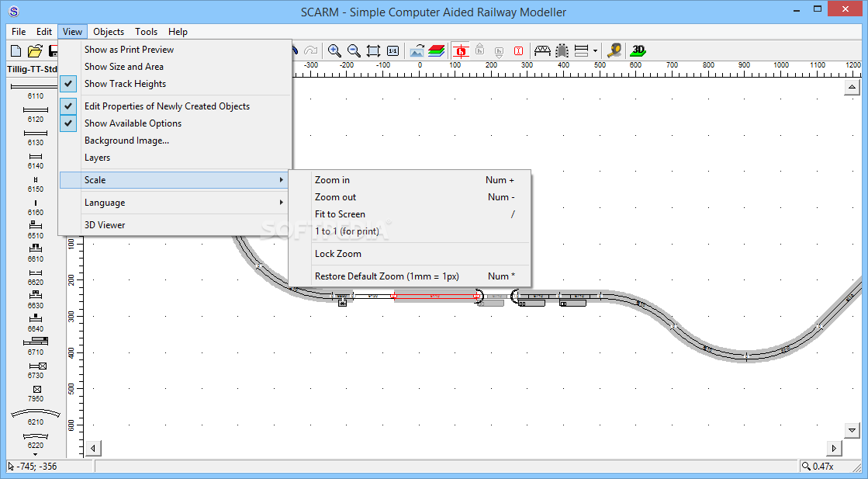Toggle the red track heights icon
The width and height of the screenshot is (868, 479).
(461, 51)
